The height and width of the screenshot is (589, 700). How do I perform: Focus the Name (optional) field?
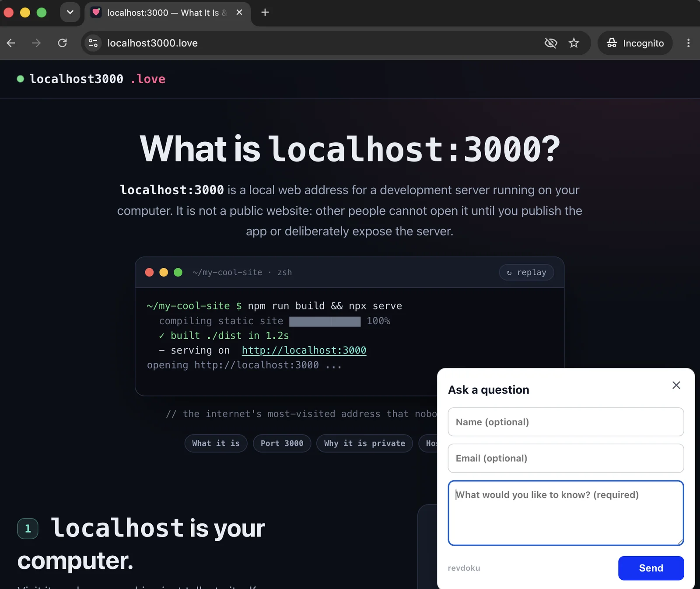pos(566,422)
